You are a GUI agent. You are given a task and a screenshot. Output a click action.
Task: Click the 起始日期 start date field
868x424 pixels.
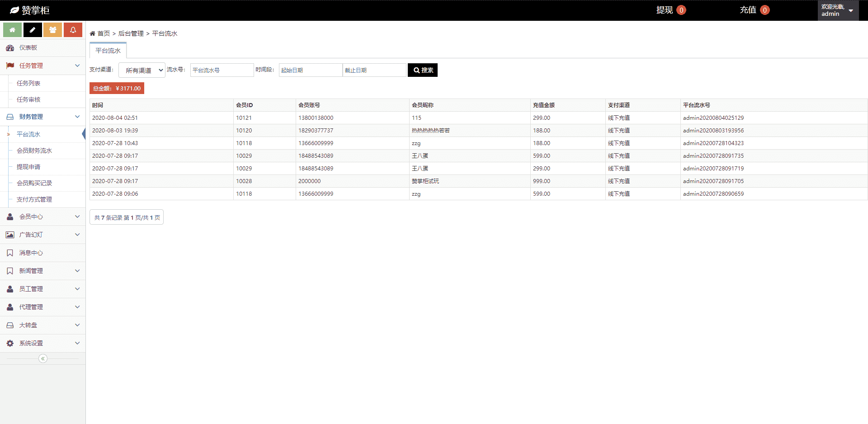tap(310, 70)
